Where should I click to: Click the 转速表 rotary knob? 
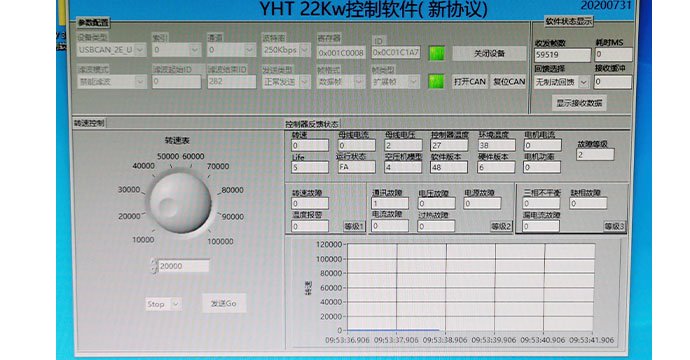click(x=181, y=203)
